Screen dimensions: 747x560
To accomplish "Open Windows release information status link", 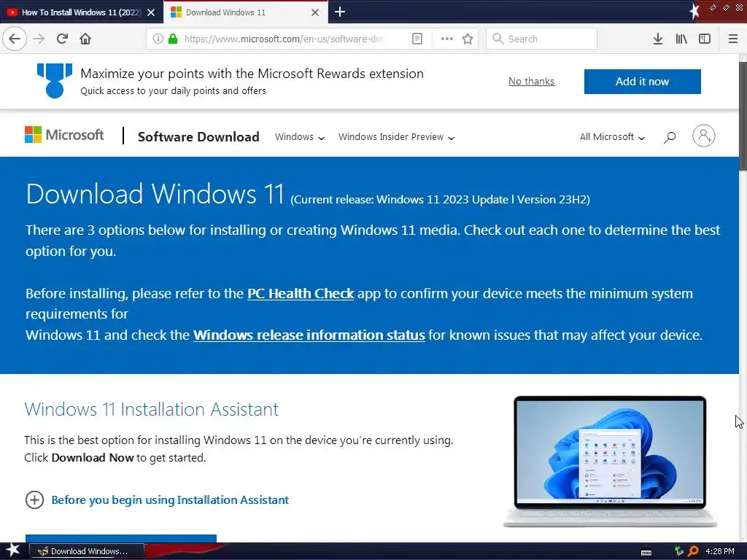I will 309,335.
